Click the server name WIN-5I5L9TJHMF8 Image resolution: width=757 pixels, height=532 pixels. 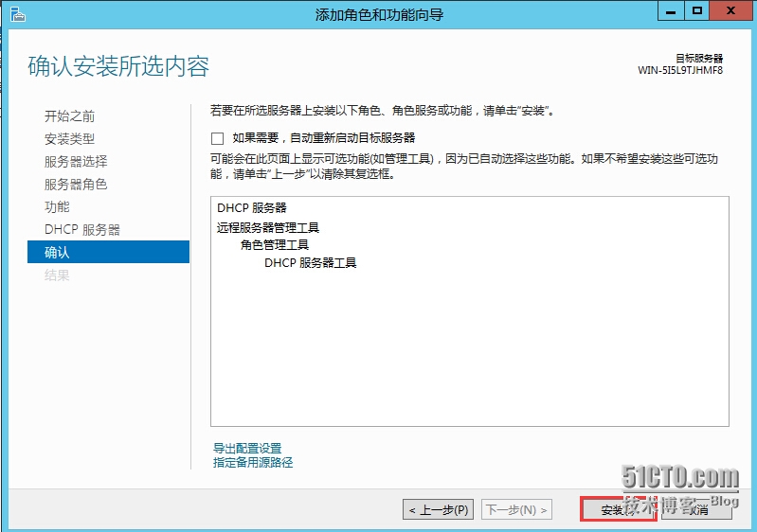point(680,70)
